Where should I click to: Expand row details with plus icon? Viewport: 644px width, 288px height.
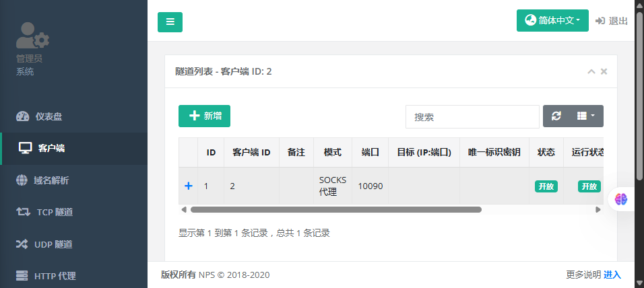point(189,186)
